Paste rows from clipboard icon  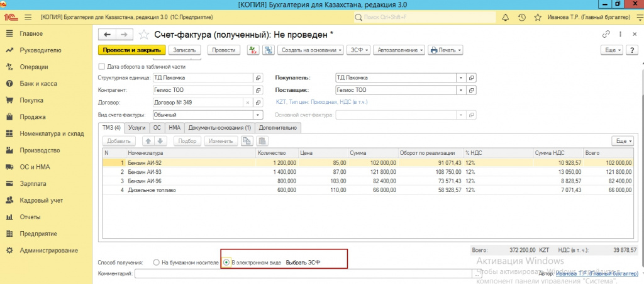click(x=262, y=141)
